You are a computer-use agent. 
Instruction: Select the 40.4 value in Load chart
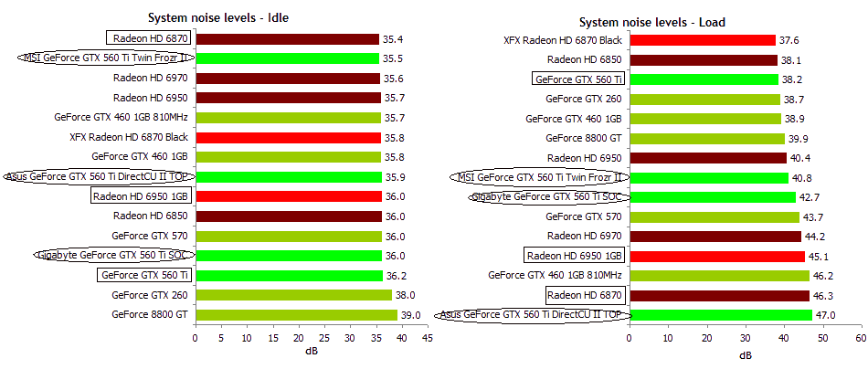(799, 158)
